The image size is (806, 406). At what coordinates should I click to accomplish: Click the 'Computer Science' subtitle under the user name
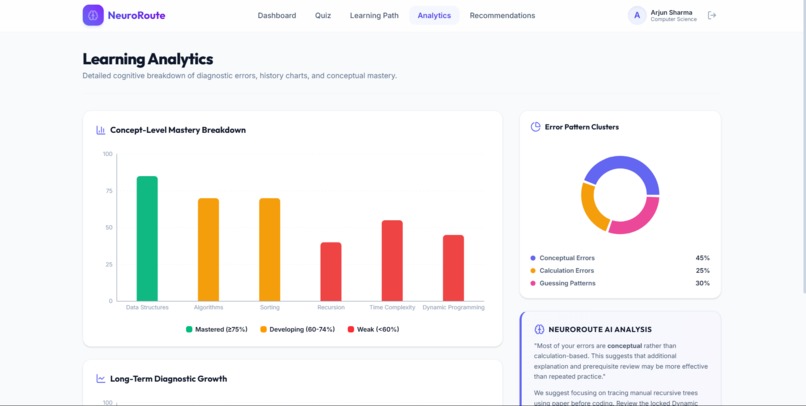pyautogui.click(x=673, y=20)
